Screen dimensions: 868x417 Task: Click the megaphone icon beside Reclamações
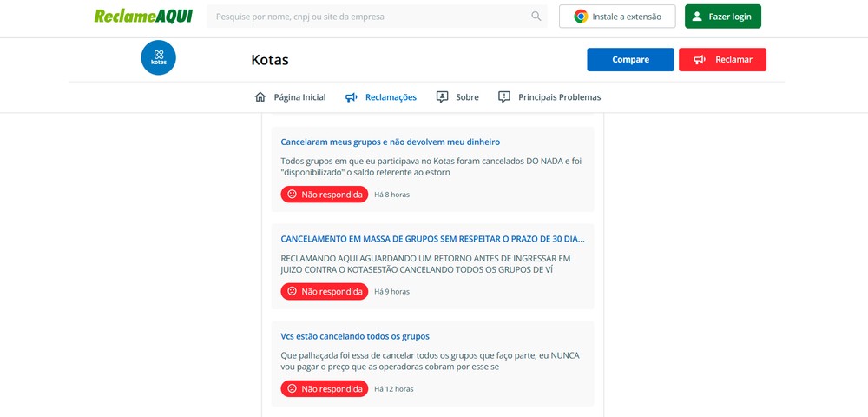352,97
